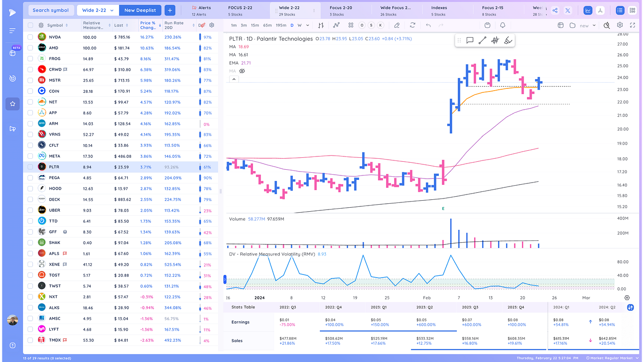Enter fullscreen chart mode
This screenshot has width=644, height=362.
632,25
